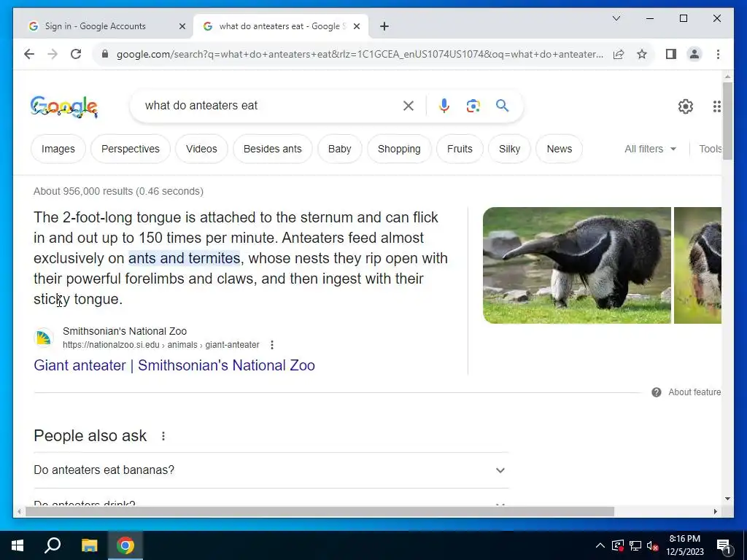The image size is (747, 560).
Task: Open Google settings gear icon
Action: click(685, 106)
